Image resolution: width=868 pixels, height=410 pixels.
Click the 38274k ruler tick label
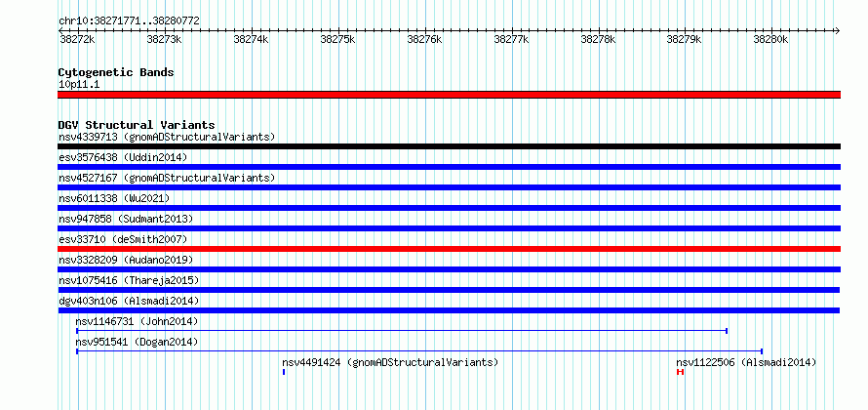click(252, 40)
